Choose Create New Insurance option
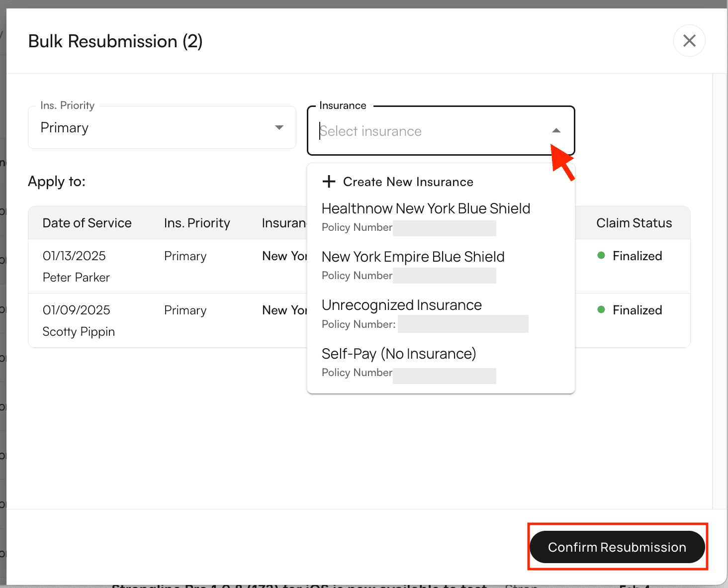 pyautogui.click(x=441, y=182)
